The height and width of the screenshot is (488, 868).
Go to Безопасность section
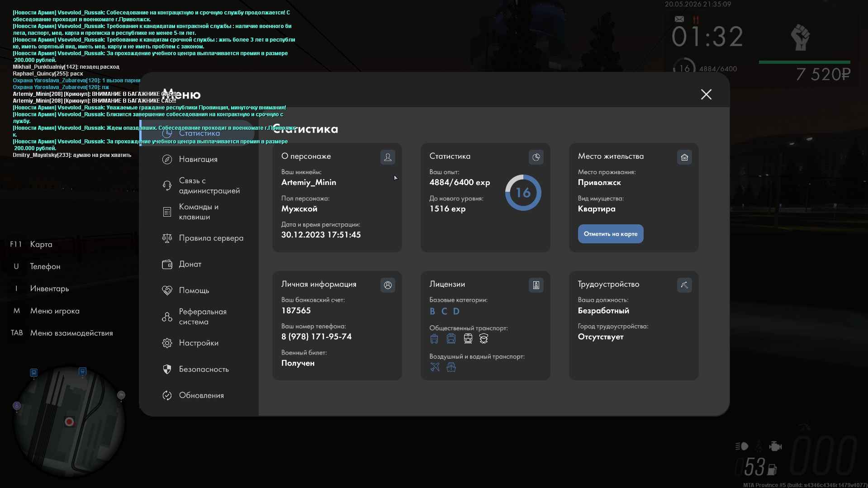click(x=204, y=369)
